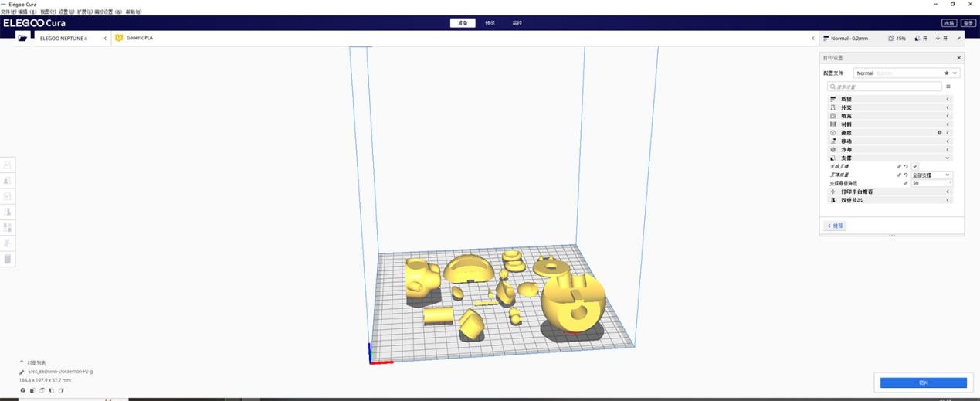The width and height of the screenshot is (980, 401).
Task: Collapse the Support settings category
Action: coord(890,158)
